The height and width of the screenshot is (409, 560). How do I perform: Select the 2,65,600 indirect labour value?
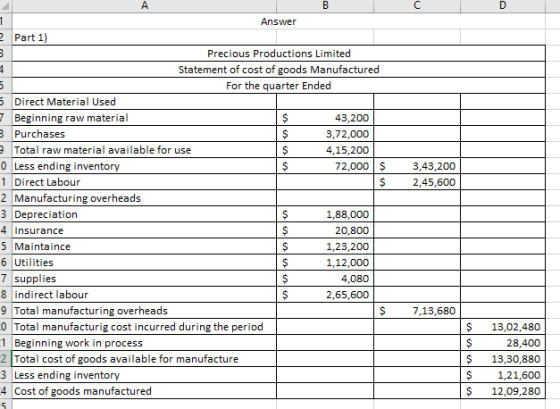325,295
